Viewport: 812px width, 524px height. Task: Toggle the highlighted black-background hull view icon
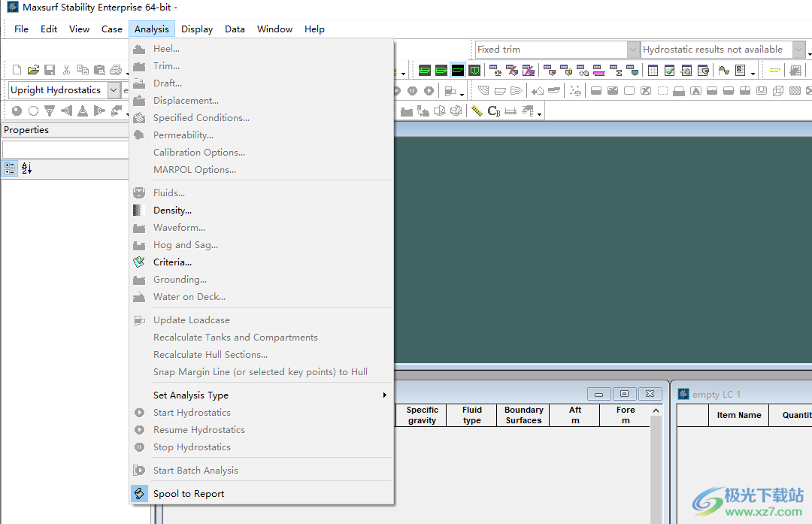point(458,70)
